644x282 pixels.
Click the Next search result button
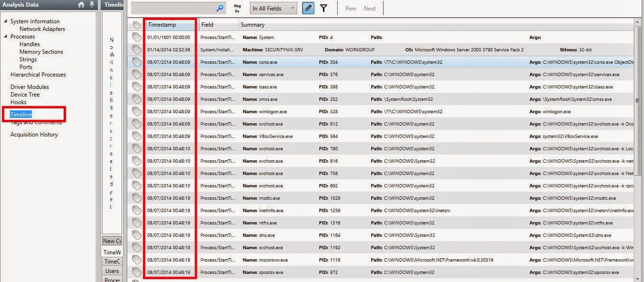369,8
